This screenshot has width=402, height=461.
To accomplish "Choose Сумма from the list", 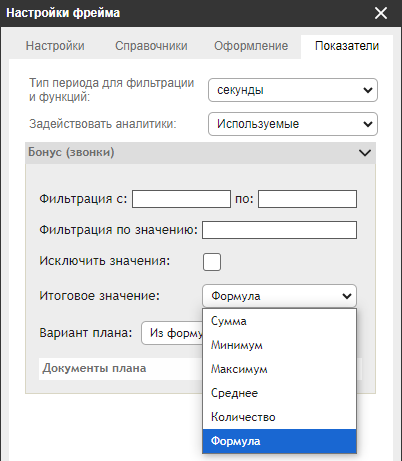I will tap(279, 321).
